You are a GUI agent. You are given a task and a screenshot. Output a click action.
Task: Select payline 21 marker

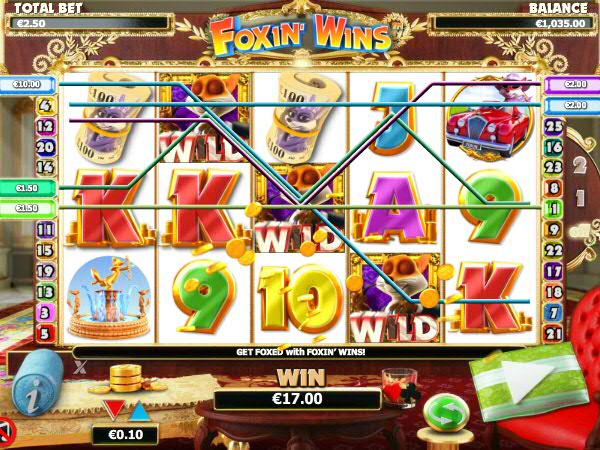pyautogui.click(x=553, y=334)
